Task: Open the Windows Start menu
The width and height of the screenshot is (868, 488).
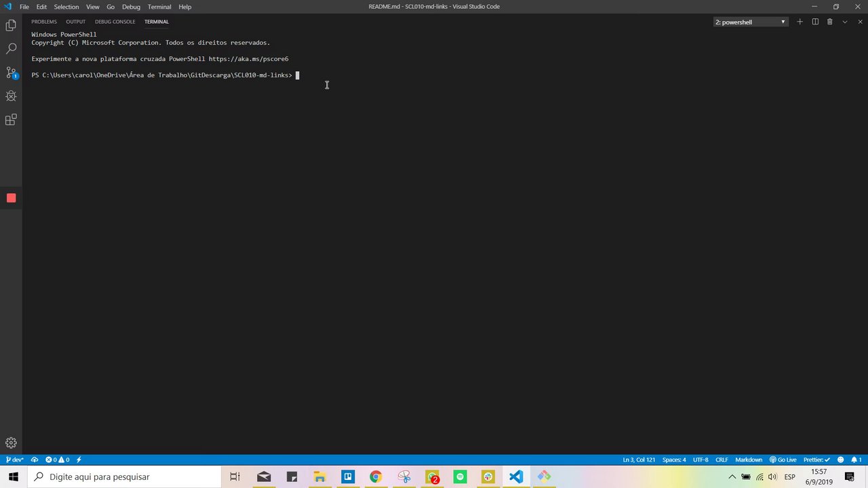Action: click(x=14, y=476)
